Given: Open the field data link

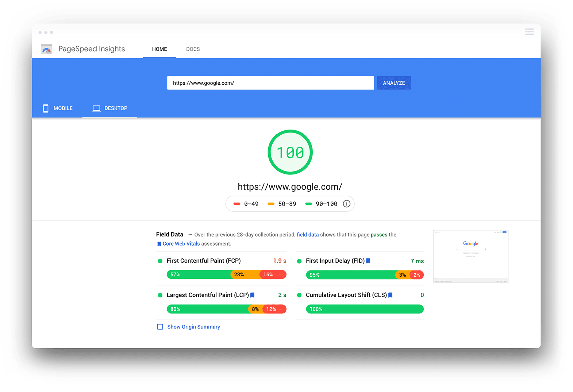Looking at the screenshot, I should pyautogui.click(x=308, y=235).
